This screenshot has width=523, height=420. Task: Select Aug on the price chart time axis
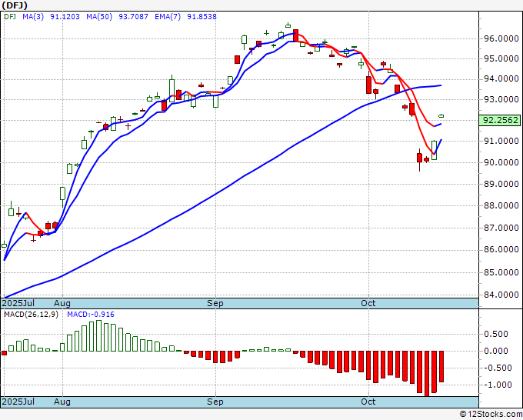(x=62, y=303)
